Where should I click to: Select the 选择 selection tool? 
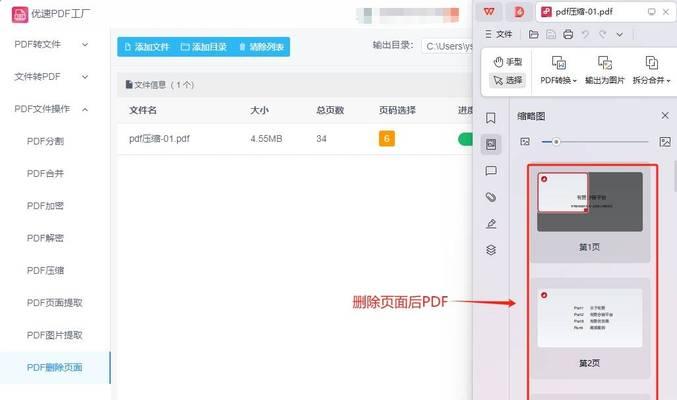point(508,80)
